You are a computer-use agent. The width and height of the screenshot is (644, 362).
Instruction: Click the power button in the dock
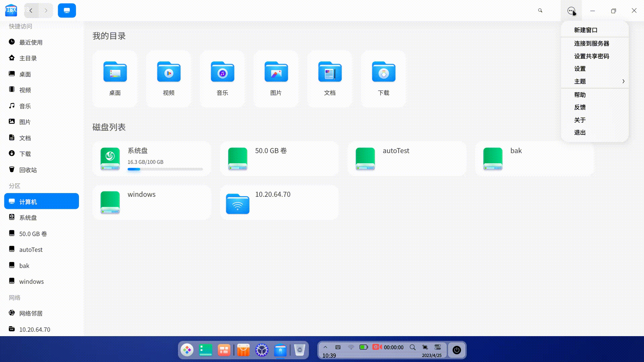point(457,350)
